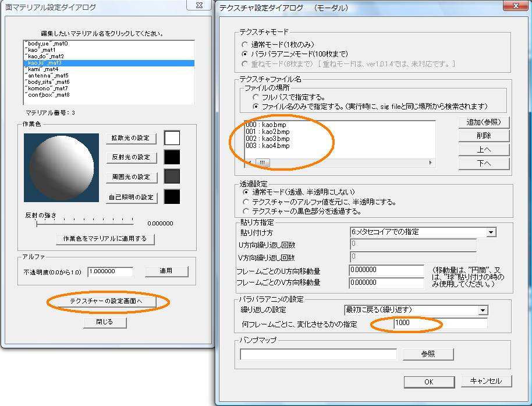Select the パラパラアニメモード radio button
The height and width of the screenshot is (406, 532).
245,54
